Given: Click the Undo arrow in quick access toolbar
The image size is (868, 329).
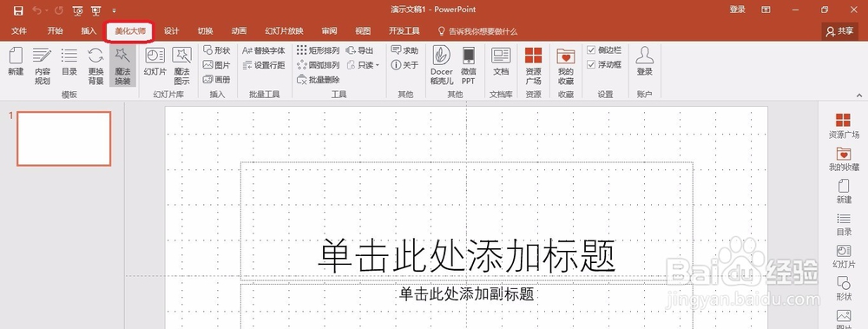Looking at the screenshot, I should (36, 10).
